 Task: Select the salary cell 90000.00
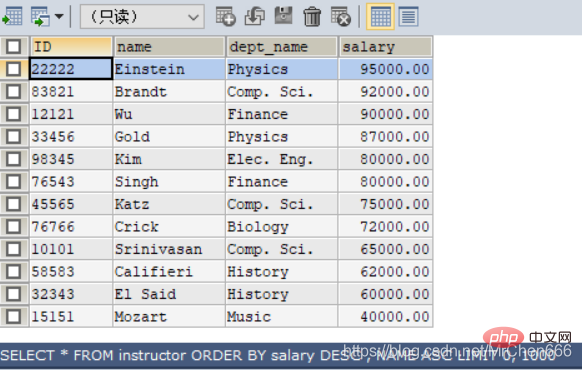(x=386, y=114)
